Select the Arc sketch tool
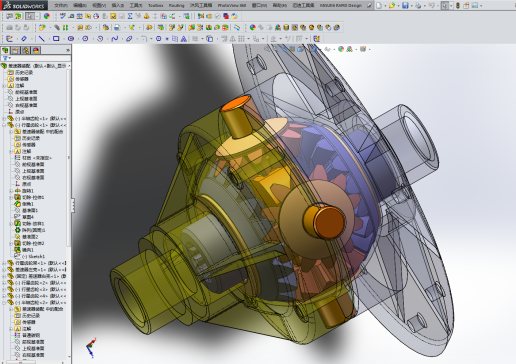Viewport: 516px width, 364px height. pyautogui.click(x=100, y=39)
